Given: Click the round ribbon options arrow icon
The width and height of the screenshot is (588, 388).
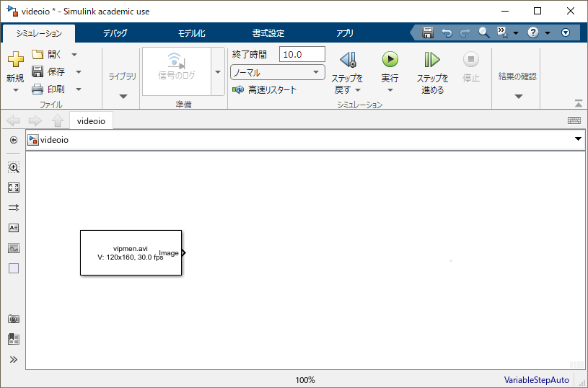Looking at the screenshot, I should [x=566, y=32].
